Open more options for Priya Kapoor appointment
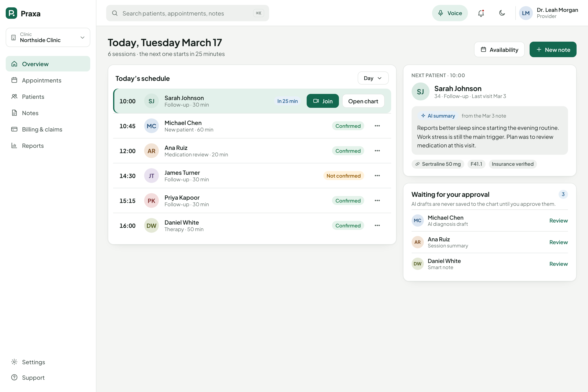Screen dimensions: 588x392 point(377,200)
